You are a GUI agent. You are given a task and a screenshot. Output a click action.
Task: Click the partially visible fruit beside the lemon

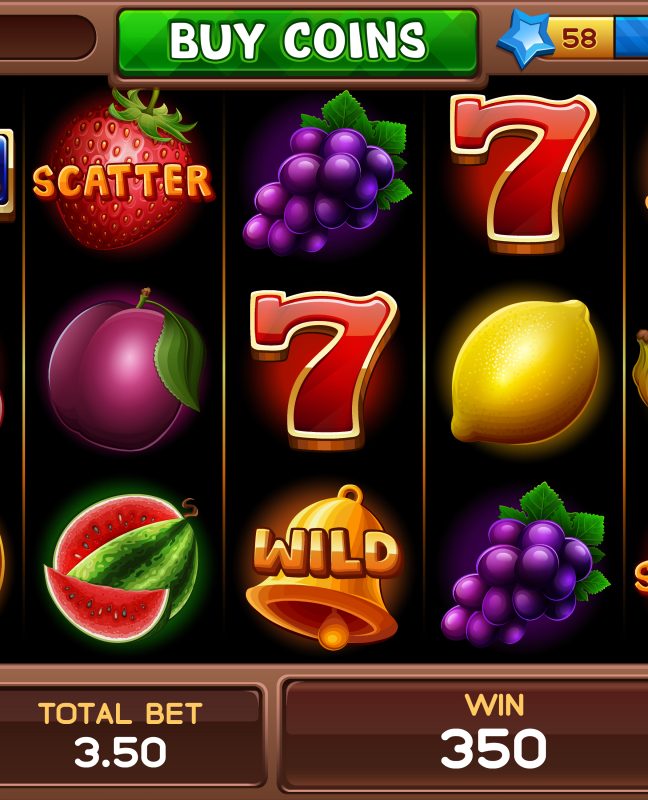640,370
